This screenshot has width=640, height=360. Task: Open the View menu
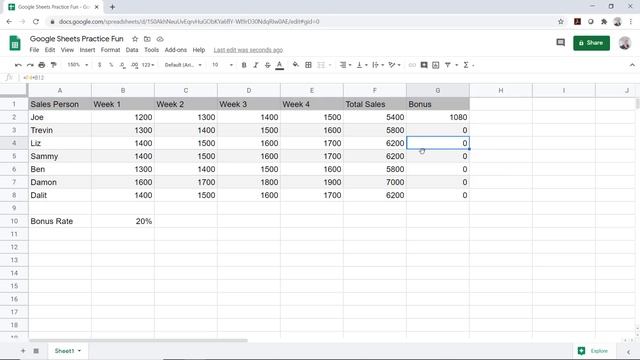point(67,50)
